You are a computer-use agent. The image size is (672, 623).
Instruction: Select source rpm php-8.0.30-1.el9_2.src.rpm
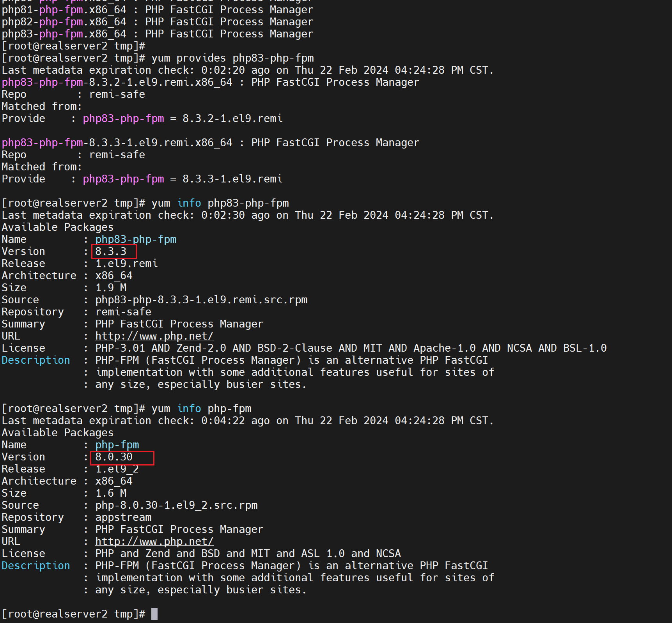pos(176,505)
